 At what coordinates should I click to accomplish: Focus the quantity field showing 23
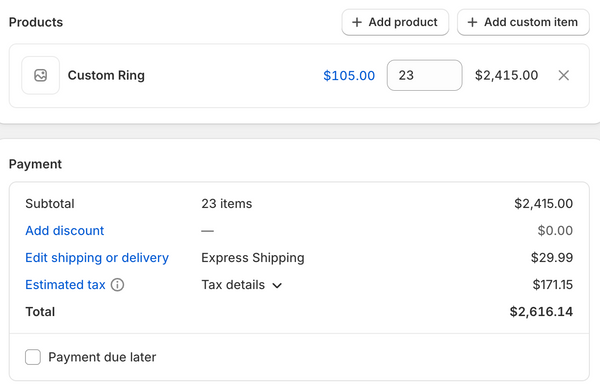(x=424, y=75)
